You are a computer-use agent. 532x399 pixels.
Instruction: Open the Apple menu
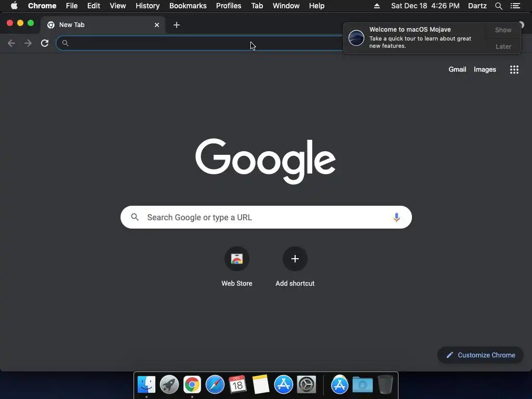tap(14, 6)
